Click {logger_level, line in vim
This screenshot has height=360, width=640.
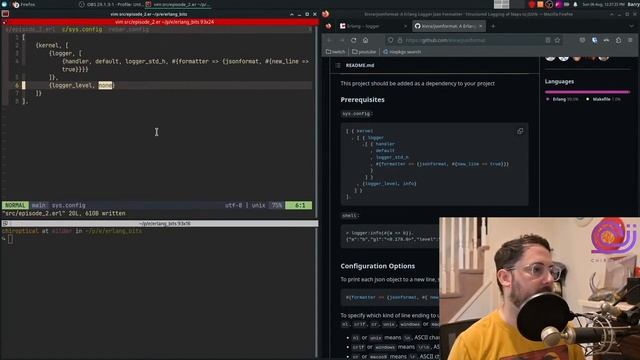(82, 85)
